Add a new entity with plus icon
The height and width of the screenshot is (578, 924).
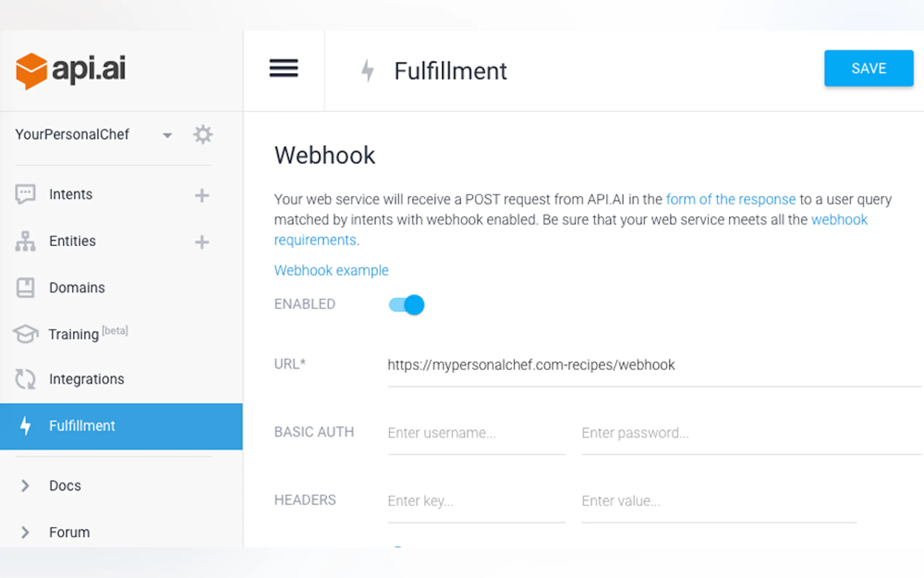[x=202, y=242]
